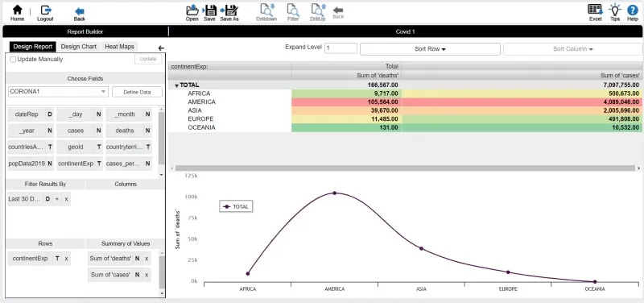The width and height of the screenshot is (644, 303).
Task: Go to Home via the house icon
Action: 17,10
